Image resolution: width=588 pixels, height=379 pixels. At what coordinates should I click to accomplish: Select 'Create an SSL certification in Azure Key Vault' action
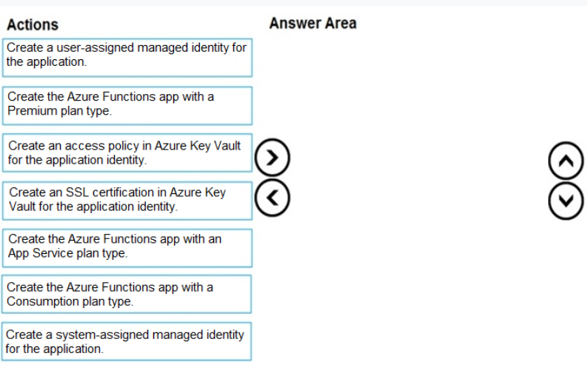point(127,201)
